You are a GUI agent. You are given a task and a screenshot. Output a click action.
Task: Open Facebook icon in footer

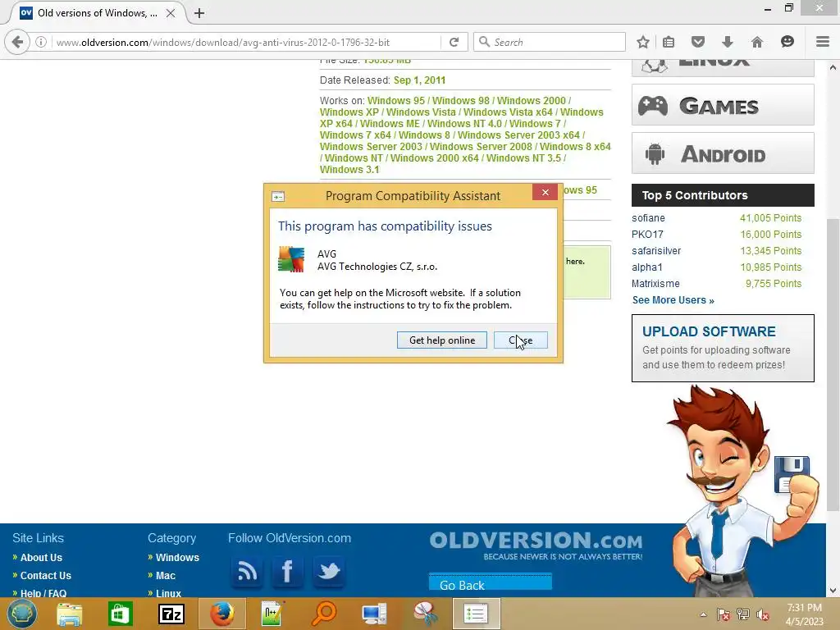click(287, 571)
